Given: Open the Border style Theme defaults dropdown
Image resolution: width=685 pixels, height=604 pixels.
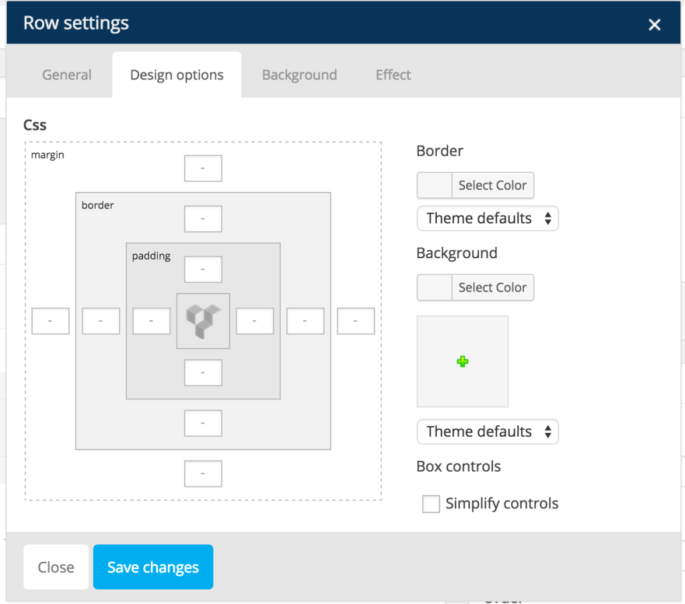Looking at the screenshot, I should click(x=487, y=218).
